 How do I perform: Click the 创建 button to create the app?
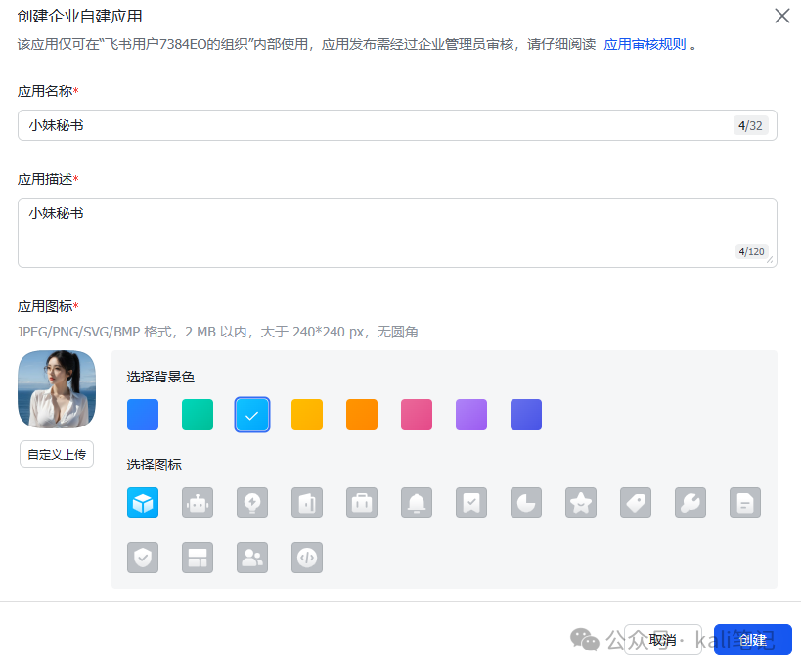[752, 640]
